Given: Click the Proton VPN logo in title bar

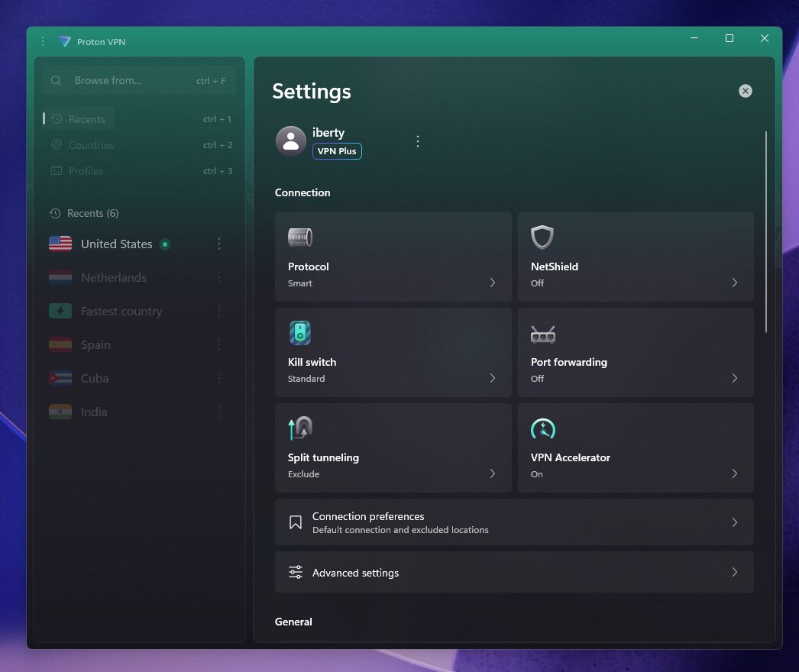Looking at the screenshot, I should [65, 41].
